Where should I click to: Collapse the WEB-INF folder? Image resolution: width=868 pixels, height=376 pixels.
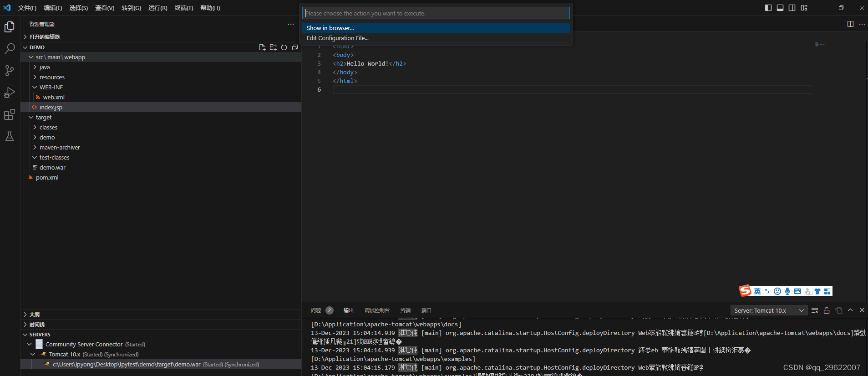[161, 88]
